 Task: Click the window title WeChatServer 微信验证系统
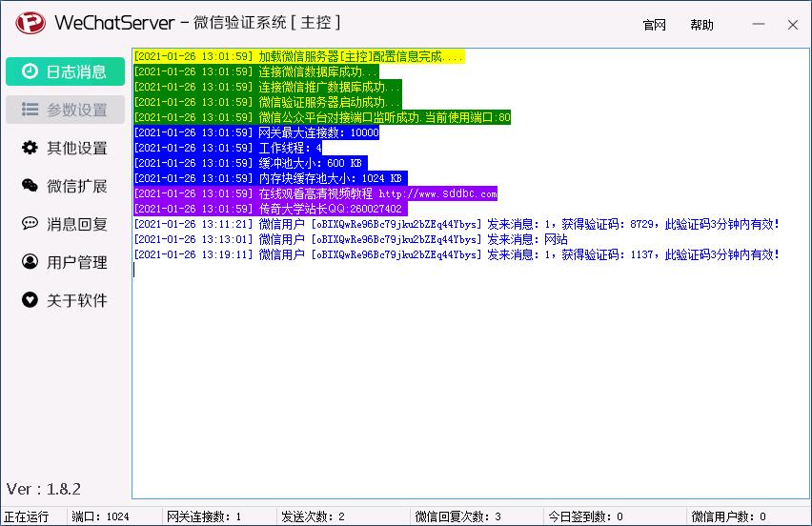click(x=197, y=23)
